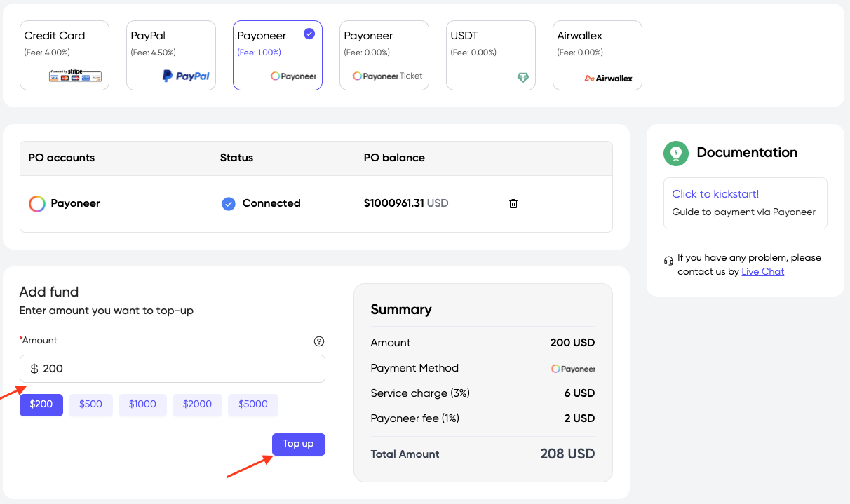Screen dimensions: 850x504
Task: Click the Airwallex logo
Action: click(x=607, y=78)
